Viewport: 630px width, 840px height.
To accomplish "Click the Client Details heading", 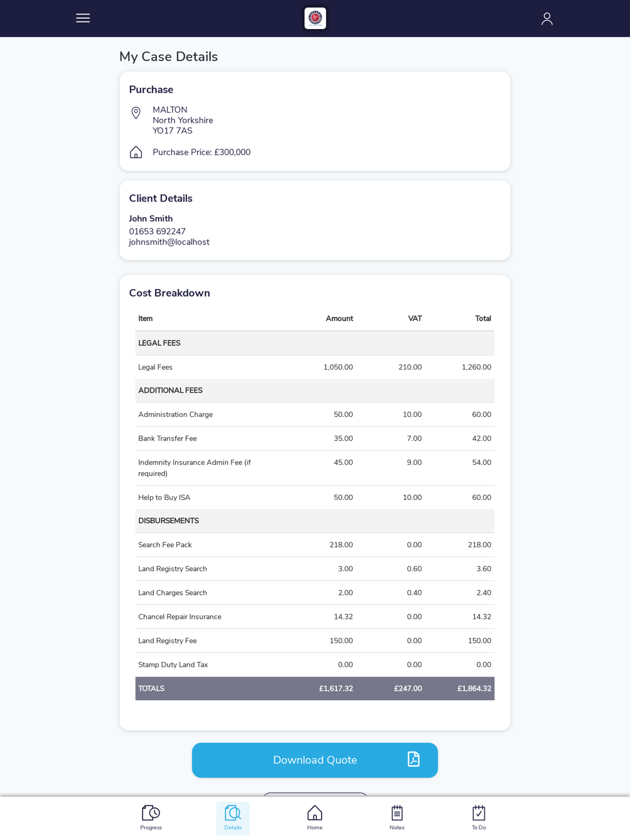I will click(161, 198).
